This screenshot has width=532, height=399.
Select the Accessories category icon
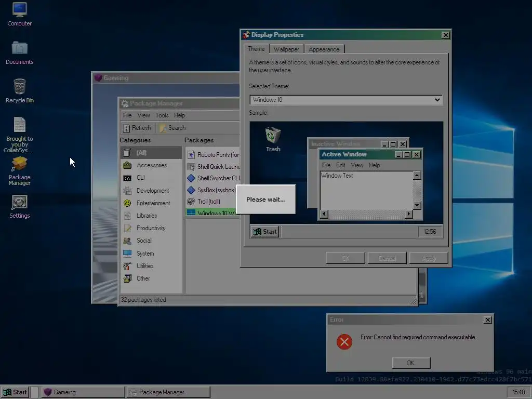[x=127, y=165]
